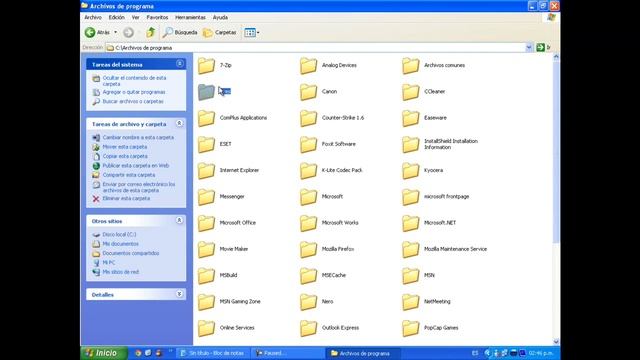Viewport: 640px width, 360px height.
Task: Select the Foxit Software folder icon
Action: tap(308, 144)
